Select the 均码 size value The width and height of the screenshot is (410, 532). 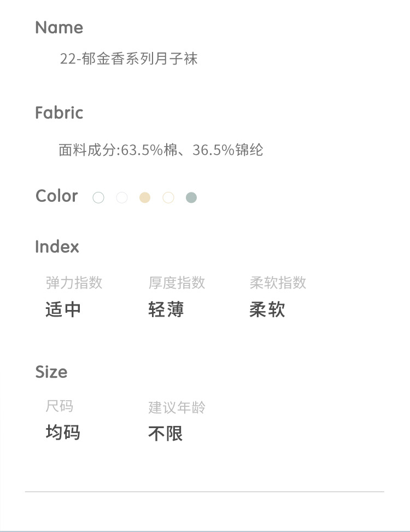click(63, 433)
